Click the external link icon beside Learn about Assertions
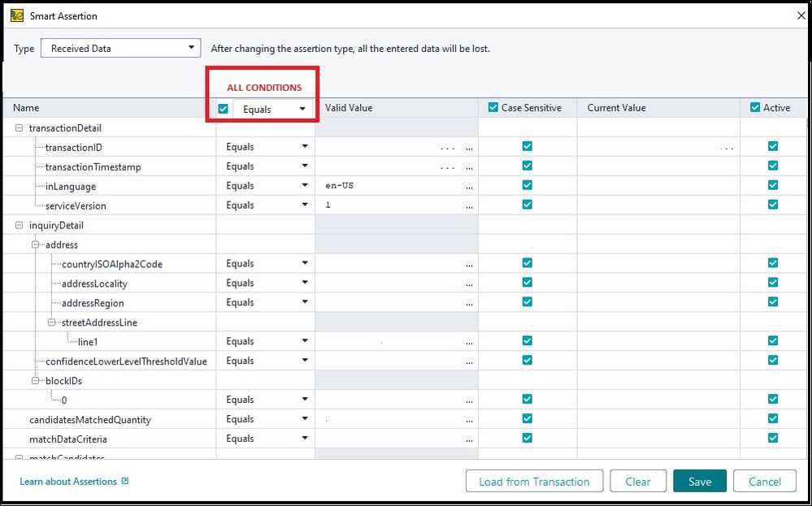 125,482
